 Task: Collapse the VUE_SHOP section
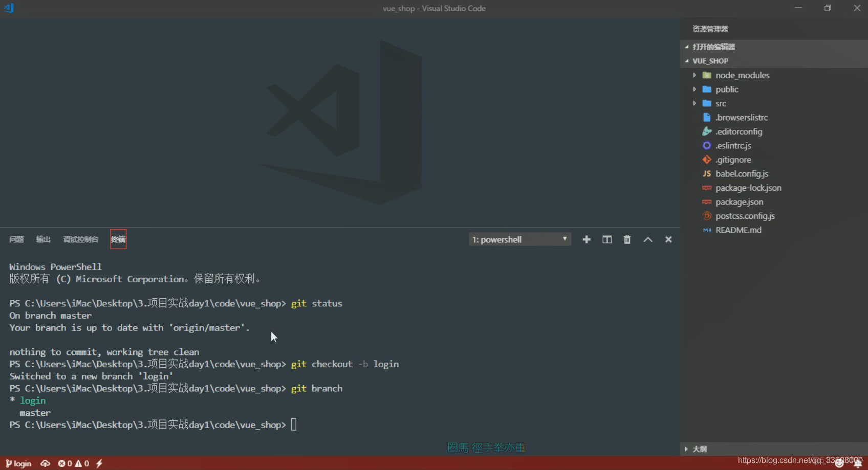pyautogui.click(x=687, y=61)
